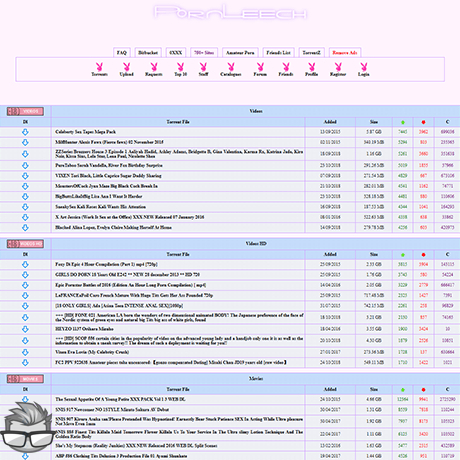Open the Bitbucket tab
Screen dimensions: 460x460
148,53
